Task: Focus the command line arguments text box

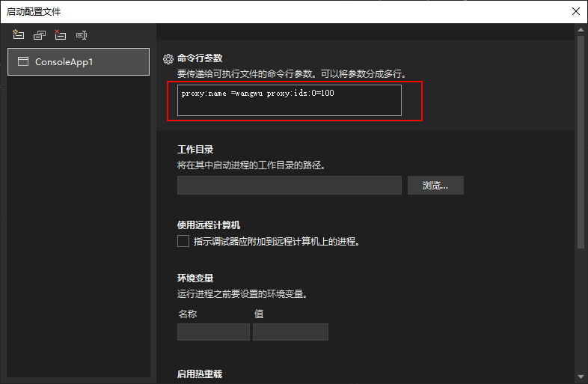Action: click(289, 100)
